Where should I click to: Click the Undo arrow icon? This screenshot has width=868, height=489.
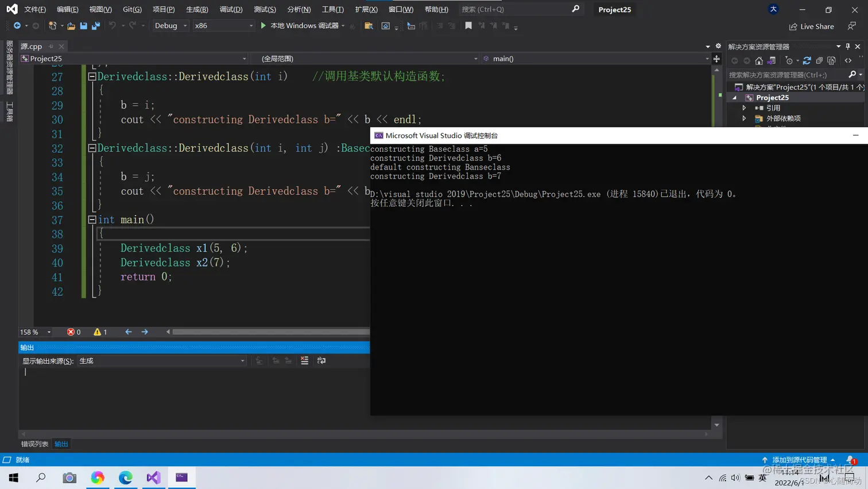click(x=113, y=26)
